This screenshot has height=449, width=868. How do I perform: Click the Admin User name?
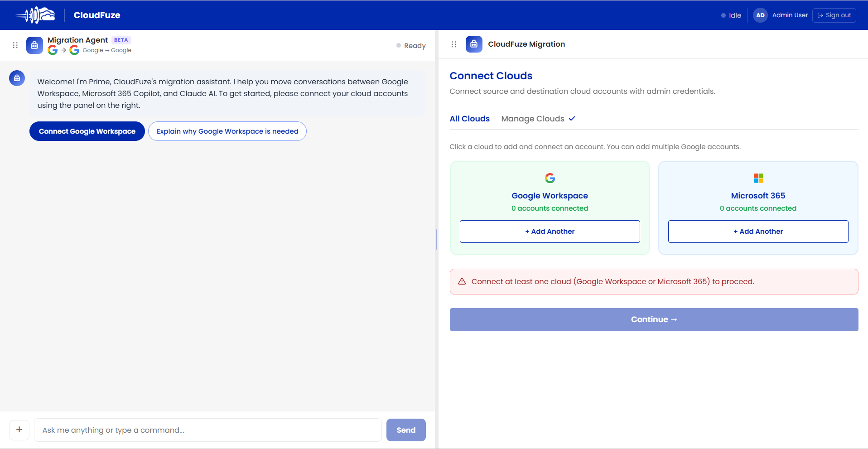[790, 15]
